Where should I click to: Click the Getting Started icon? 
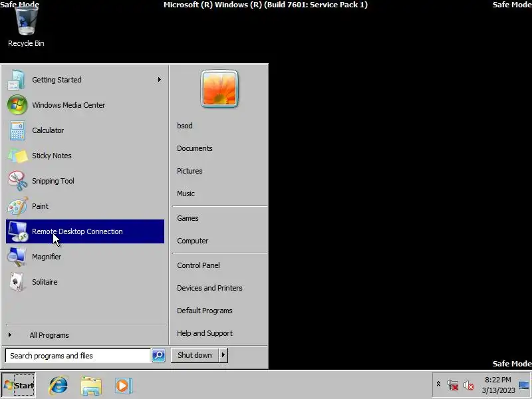coord(16,80)
